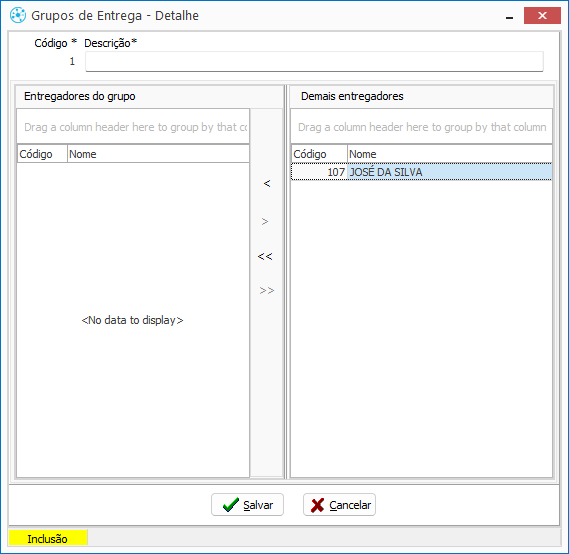This screenshot has height=554, width=569.
Task: Click the Inclusão status indicator
Action: click(x=48, y=539)
